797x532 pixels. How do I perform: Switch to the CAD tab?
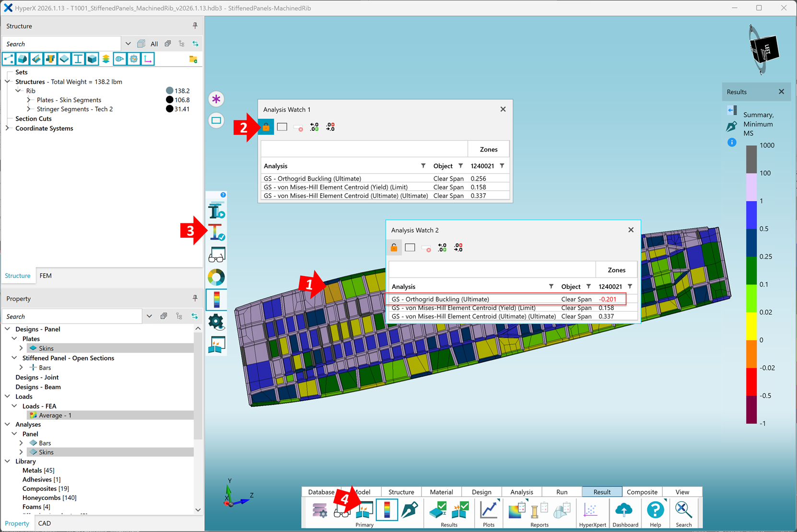[45, 523]
